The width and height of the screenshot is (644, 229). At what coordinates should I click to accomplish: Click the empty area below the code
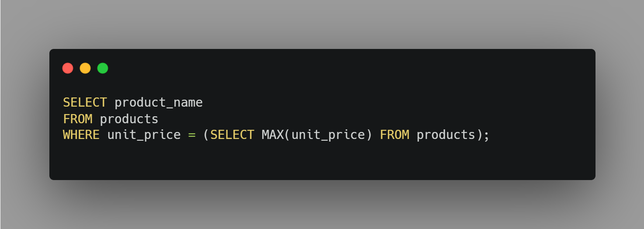point(306,162)
